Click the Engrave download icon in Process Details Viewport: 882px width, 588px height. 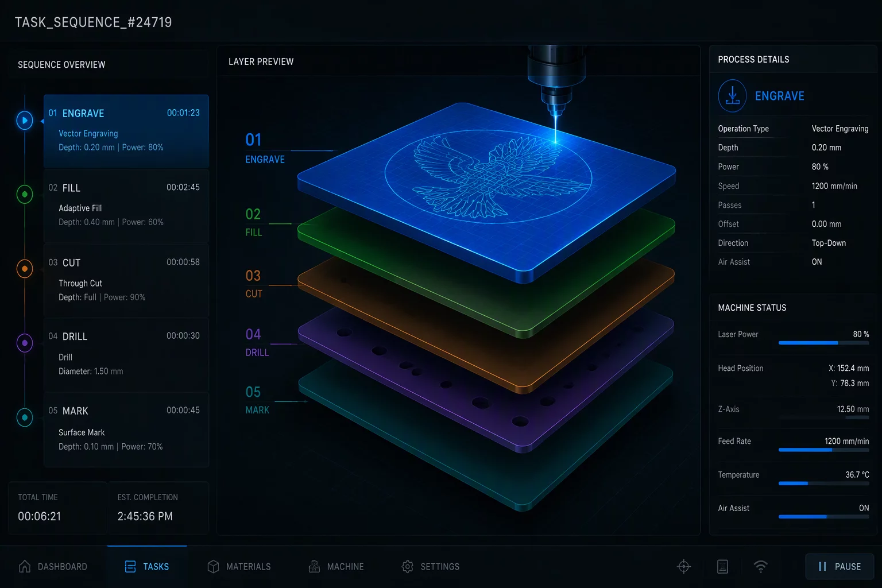732,96
